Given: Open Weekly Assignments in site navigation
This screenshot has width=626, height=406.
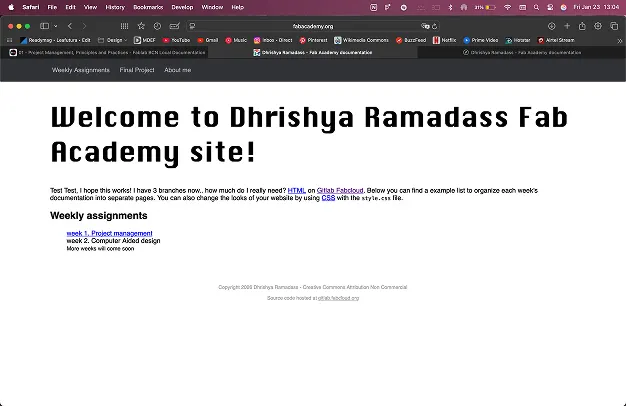Looking at the screenshot, I should point(81,70).
